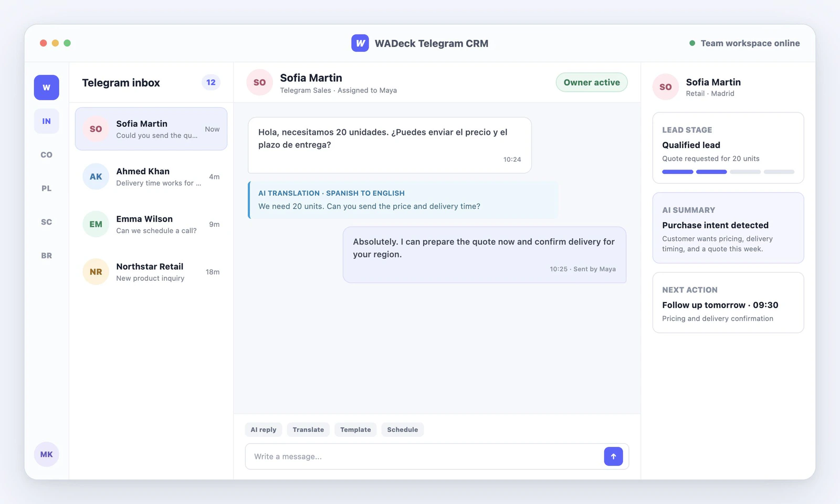Open the PL sidebar item

tap(47, 188)
